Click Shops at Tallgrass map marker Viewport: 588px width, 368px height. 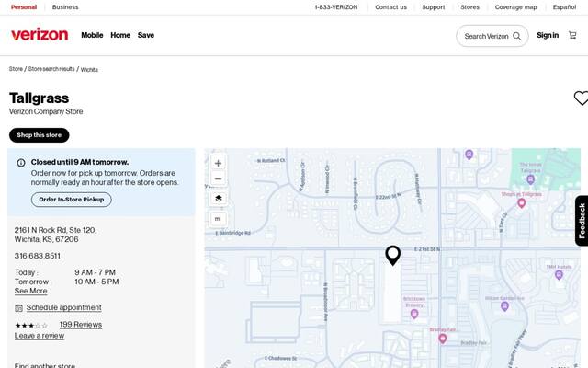pos(521,202)
